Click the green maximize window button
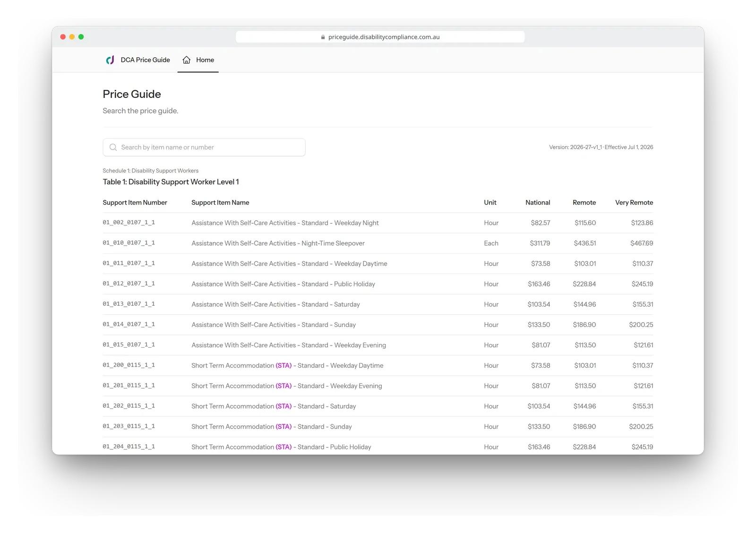The height and width of the screenshot is (534, 756). tap(81, 37)
